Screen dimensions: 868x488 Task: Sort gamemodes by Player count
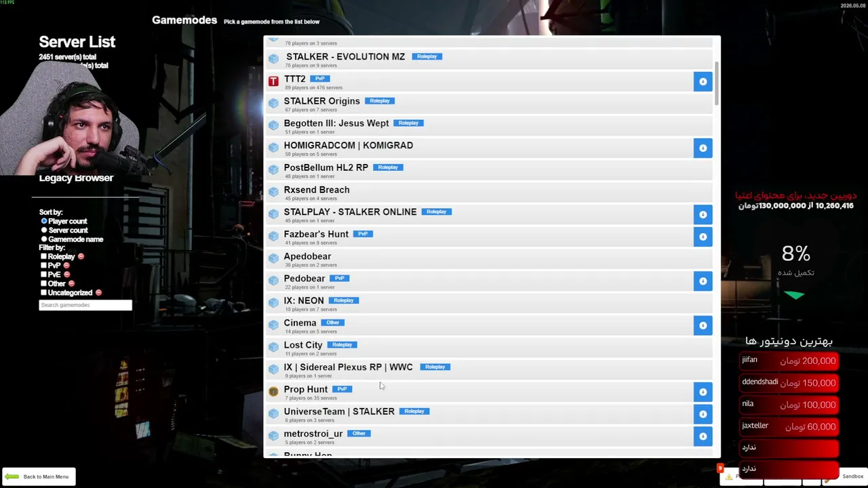point(44,221)
